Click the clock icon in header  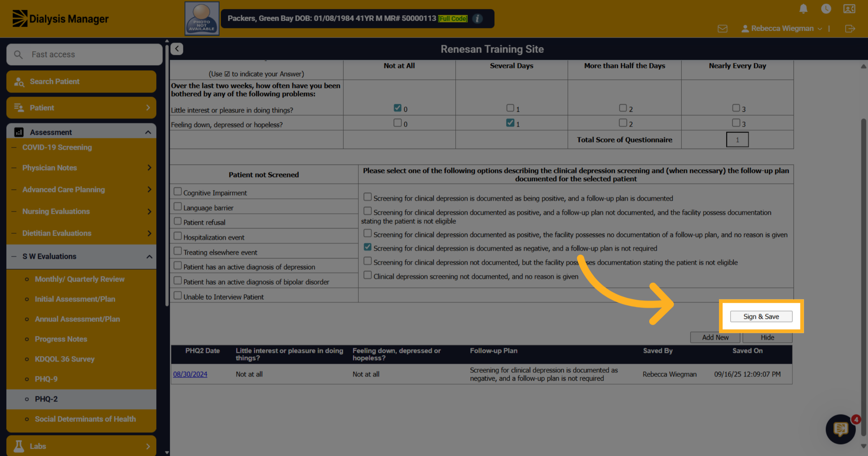[x=826, y=9]
